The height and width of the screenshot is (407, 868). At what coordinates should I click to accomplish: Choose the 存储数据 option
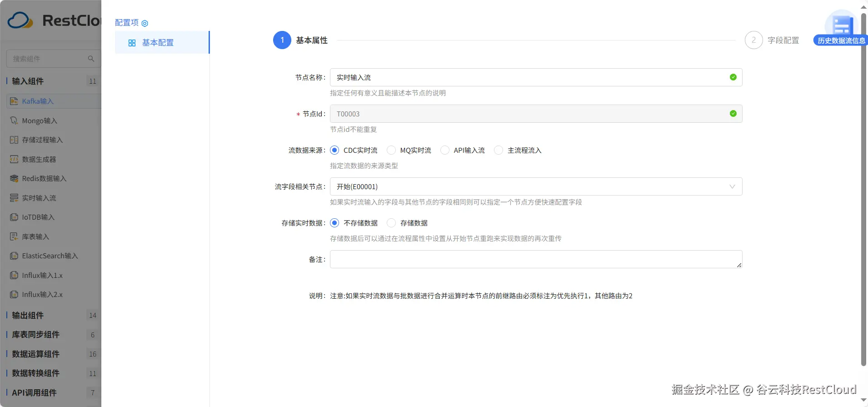pyautogui.click(x=391, y=223)
